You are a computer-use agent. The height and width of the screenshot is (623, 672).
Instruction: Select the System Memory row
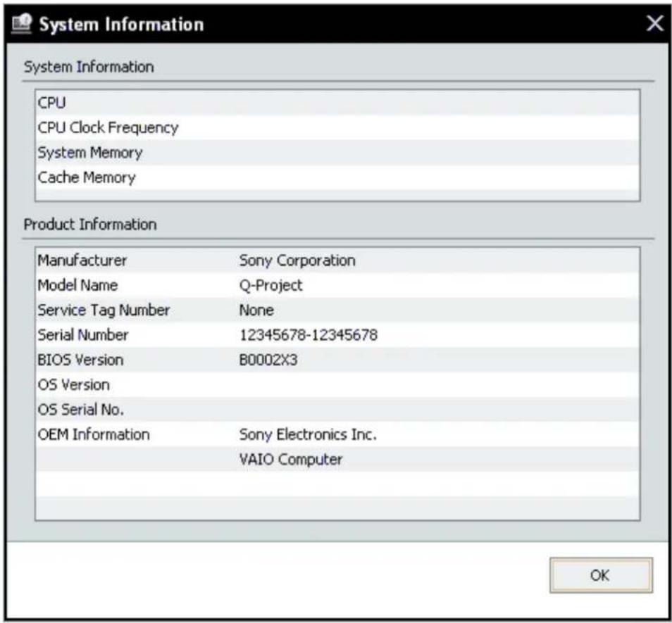tap(337, 153)
